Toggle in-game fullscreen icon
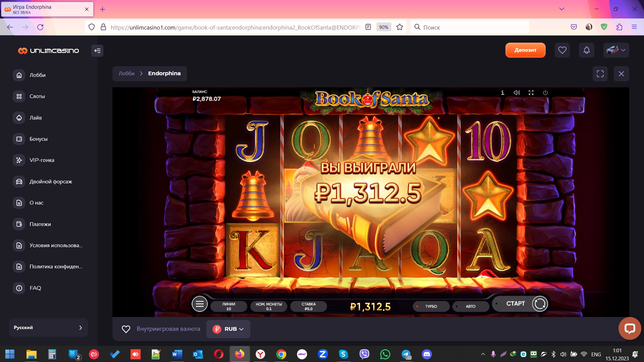This screenshot has height=362, width=644. (531, 93)
